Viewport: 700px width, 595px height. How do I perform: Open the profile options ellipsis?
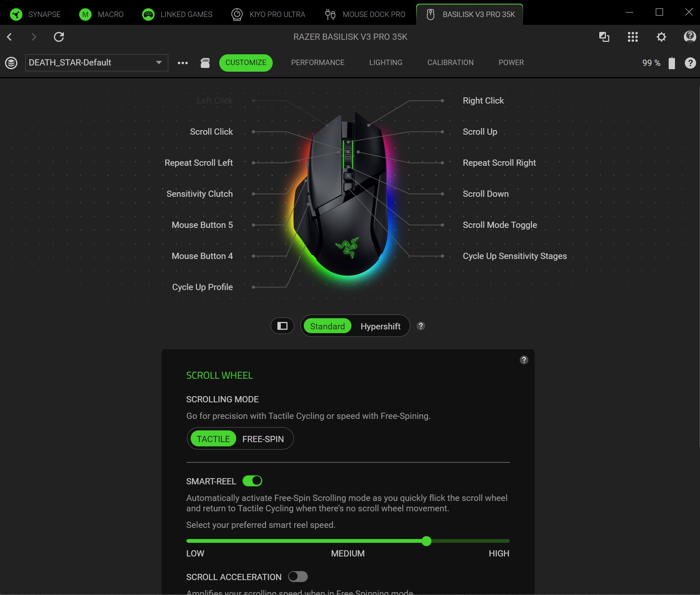pyautogui.click(x=183, y=63)
